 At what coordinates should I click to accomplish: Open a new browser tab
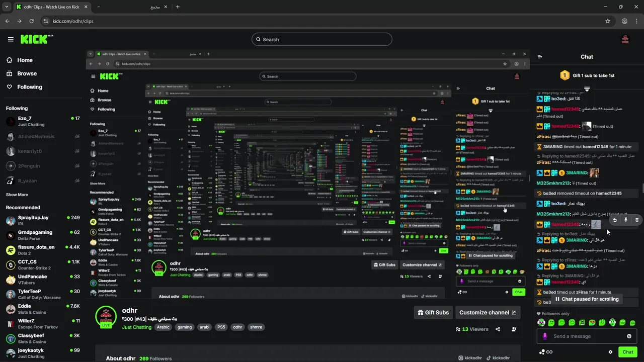178,7
